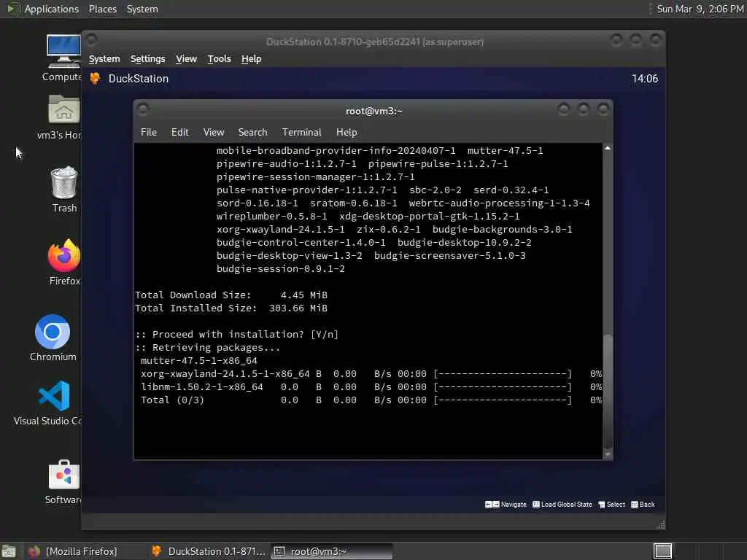Open the Places panel menu
Image resolution: width=747 pixels, height=560 pixels.
(x=102, y=9)
